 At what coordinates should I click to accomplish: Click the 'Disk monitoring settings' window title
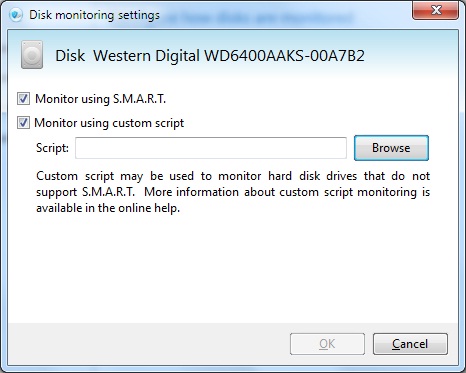(94, 15)
